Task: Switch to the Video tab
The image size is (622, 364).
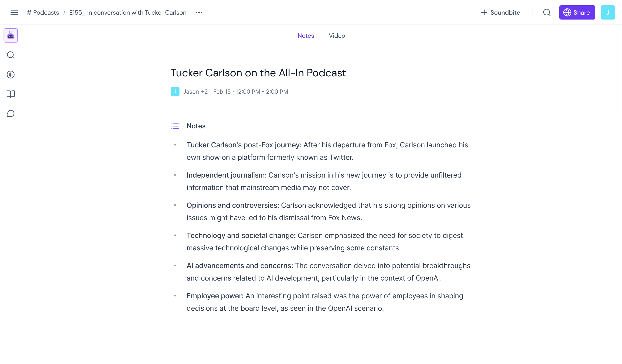Action: click(x=337, y=36)
